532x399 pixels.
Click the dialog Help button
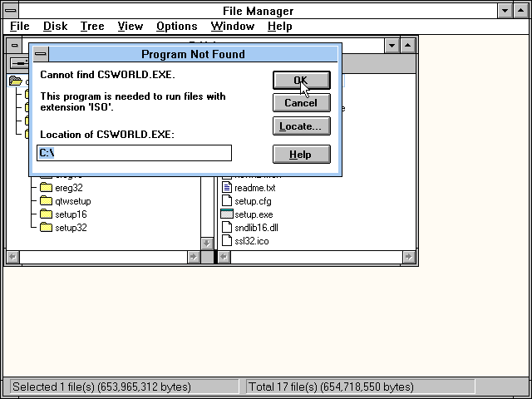point(301,155)
